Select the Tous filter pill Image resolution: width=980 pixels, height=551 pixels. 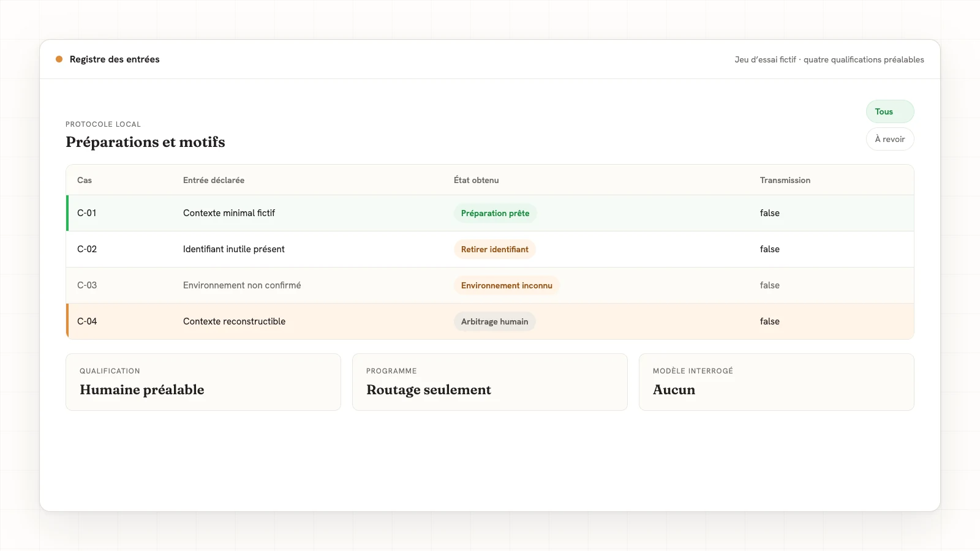tap(890, 111)
